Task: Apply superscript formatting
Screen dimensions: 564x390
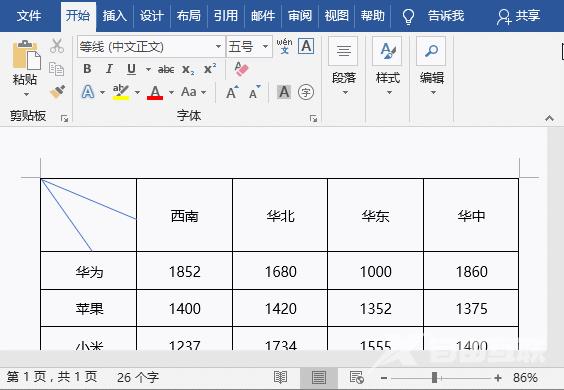Action: pos(210,68)
